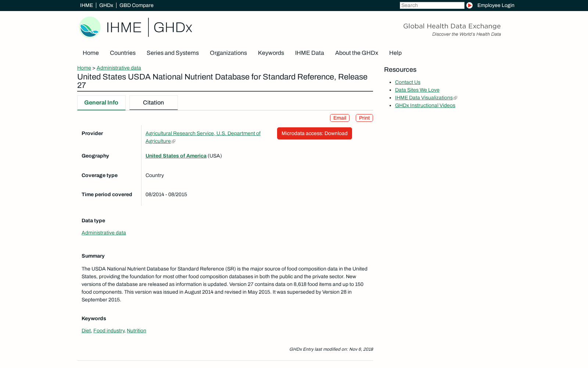The width and height of the screenshot is (588, 368).
Task: Open the IHME link in top bar
Action: point(86,5)
